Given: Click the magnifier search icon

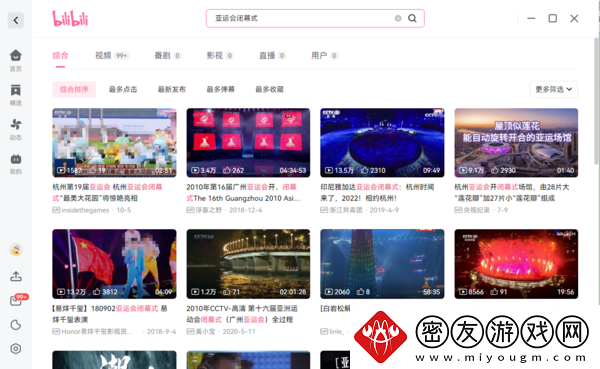Looking at the screenshot, I should [412, 18].
